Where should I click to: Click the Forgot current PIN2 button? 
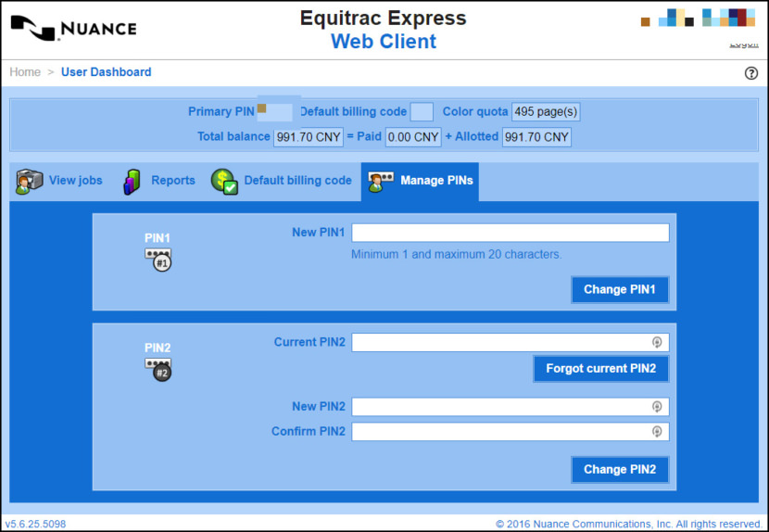click(600, 369)
